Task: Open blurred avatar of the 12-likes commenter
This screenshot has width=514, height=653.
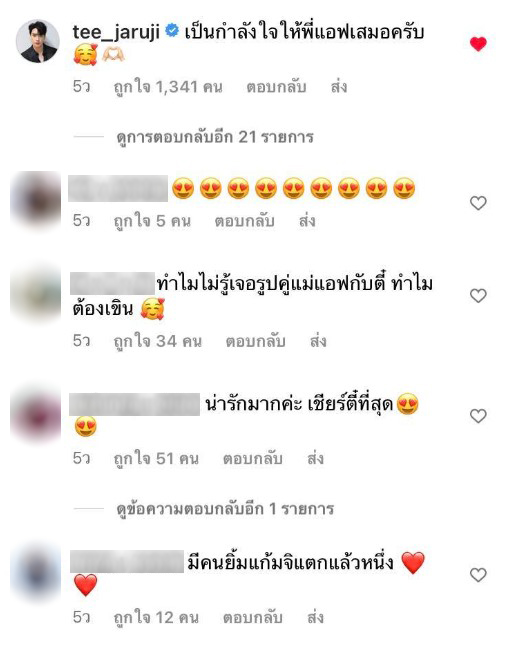Action: [36, 573]
